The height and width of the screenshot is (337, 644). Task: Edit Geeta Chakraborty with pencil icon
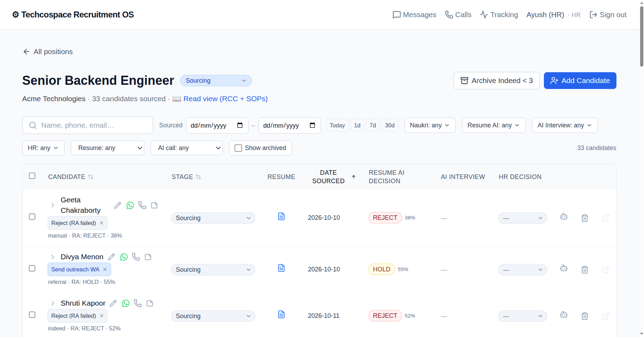pos(118,205)
